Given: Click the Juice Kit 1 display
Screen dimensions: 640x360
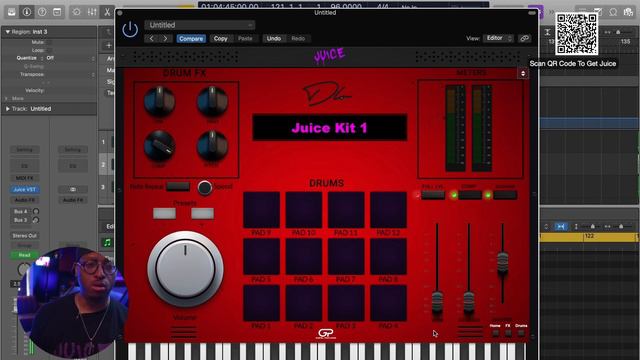Looking at the screenshot, I should tap(329, 128).
